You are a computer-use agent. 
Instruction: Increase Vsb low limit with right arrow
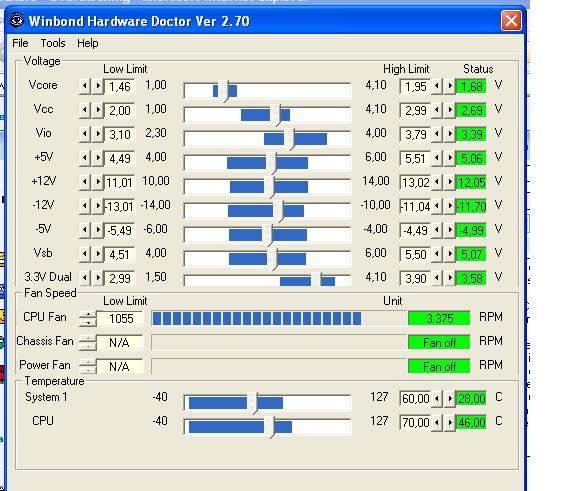point(98,254)
